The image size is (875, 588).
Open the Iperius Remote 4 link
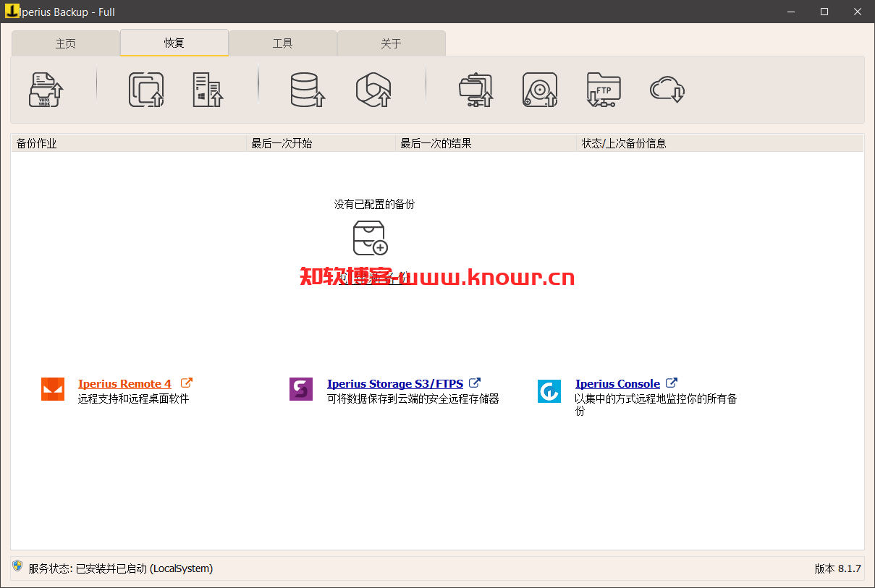click(124, 384)
